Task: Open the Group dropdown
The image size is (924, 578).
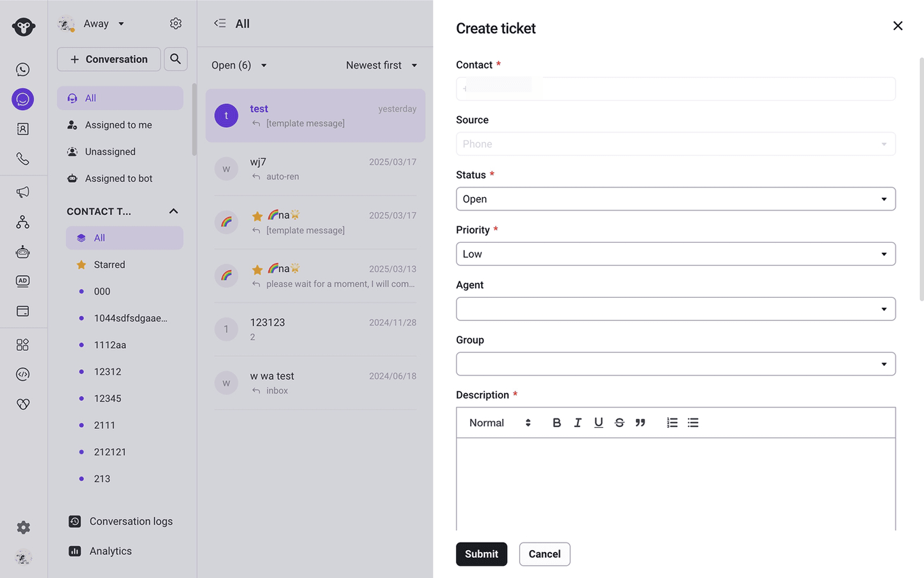Action: pyautogui.click(x=675, y=364)
